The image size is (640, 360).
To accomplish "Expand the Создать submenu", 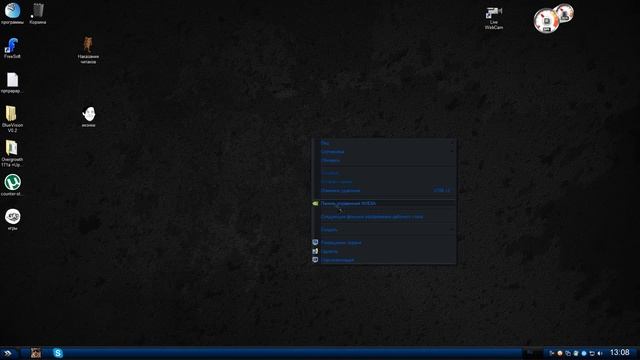I will [384, 230].
